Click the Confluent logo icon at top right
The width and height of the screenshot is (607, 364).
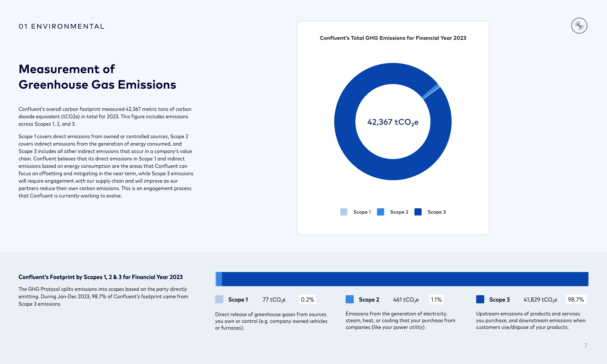pyautogui.click(x=579, y=26)
